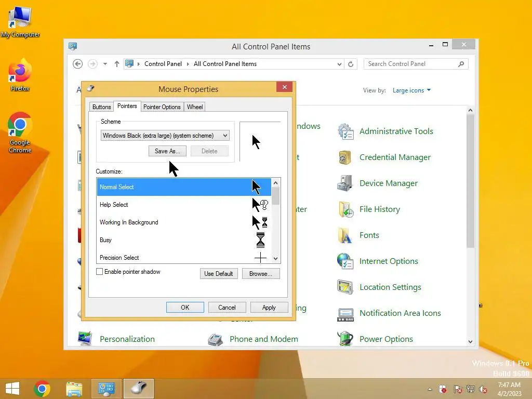Viewport: 532px width, 399px height.
Task: Switch to the Pointers tab
Action: tap(127, 106)
